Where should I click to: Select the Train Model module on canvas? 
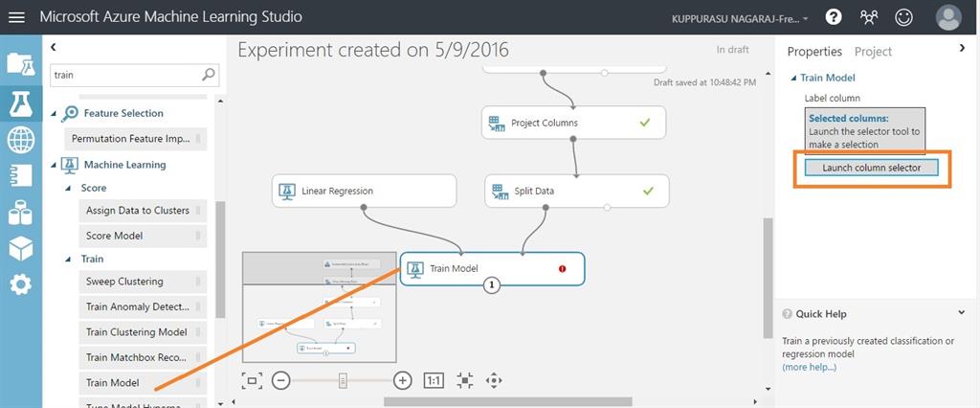492,268
